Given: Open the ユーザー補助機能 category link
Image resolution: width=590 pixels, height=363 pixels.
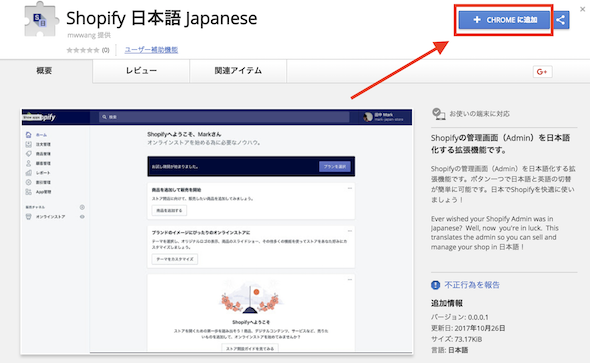Looking at the screenshot, I should click(x=151, y=50).
